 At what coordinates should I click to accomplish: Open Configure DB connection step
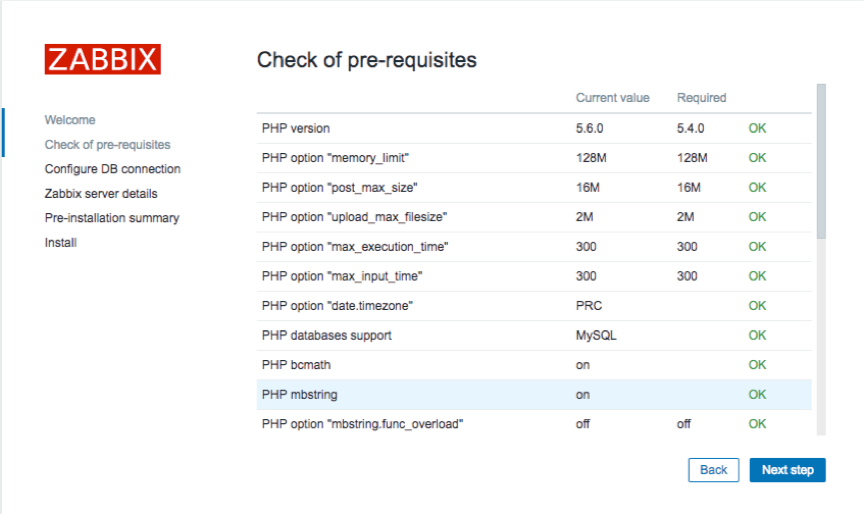pos(112,169)
